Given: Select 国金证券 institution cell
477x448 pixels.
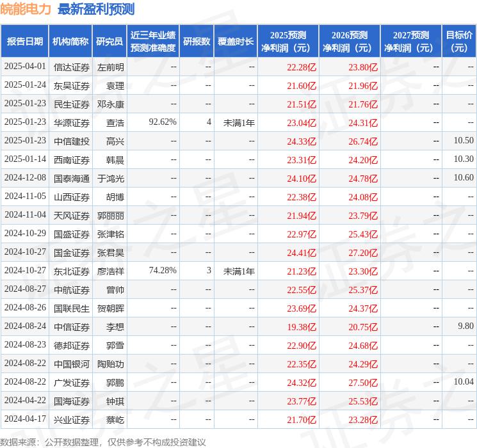Looking at the screenshot, I should (x=72, y=253).
